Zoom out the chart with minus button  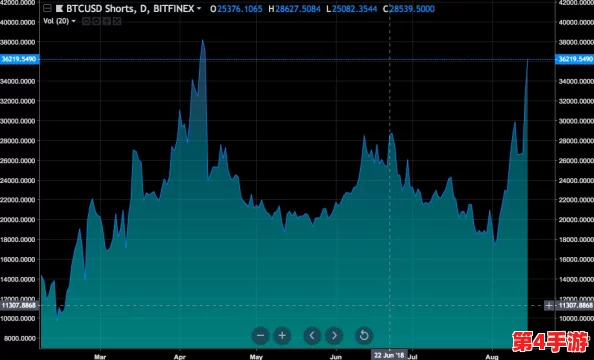(x=260, y=335)
